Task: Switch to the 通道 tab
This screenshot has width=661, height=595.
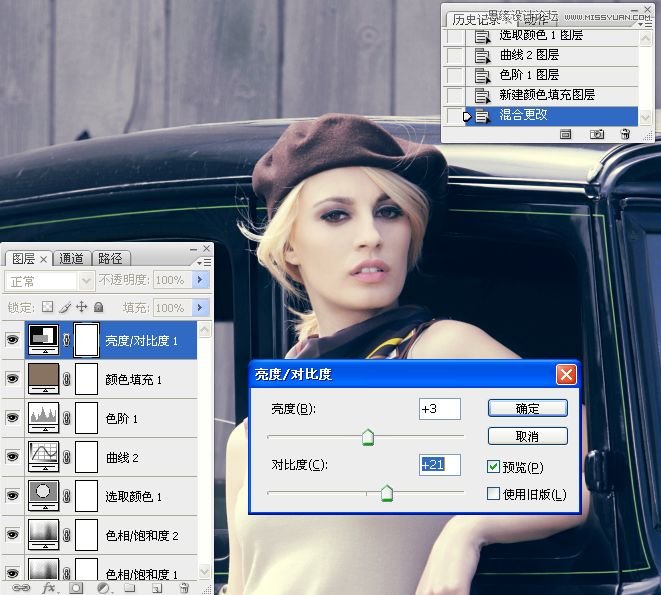Action: point(72,259)
